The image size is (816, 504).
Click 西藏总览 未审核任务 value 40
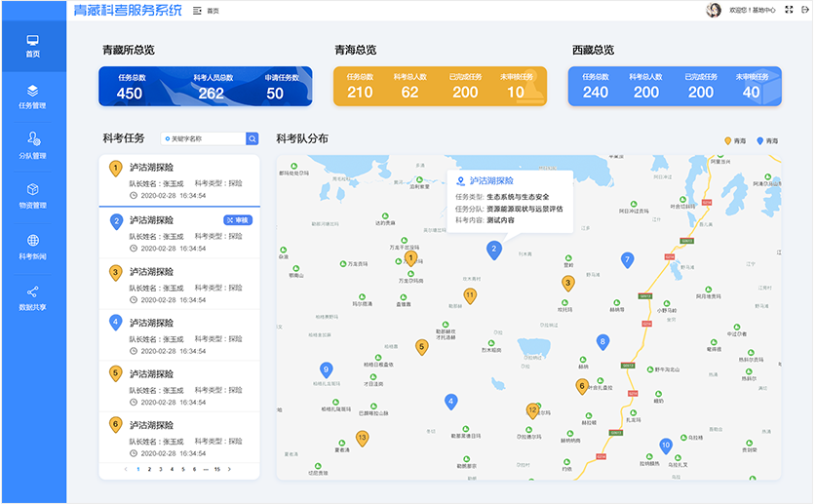(x=751, y=93)
